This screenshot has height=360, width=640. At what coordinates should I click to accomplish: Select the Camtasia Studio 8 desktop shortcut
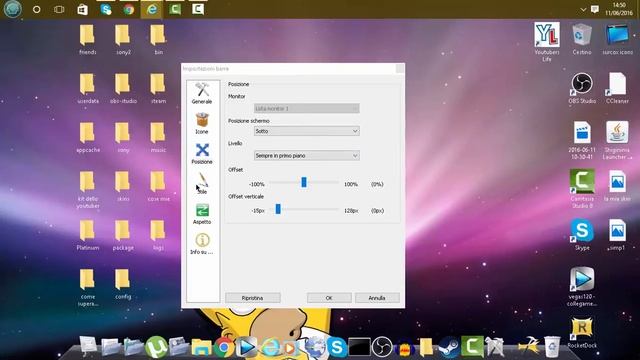(582, 189)
